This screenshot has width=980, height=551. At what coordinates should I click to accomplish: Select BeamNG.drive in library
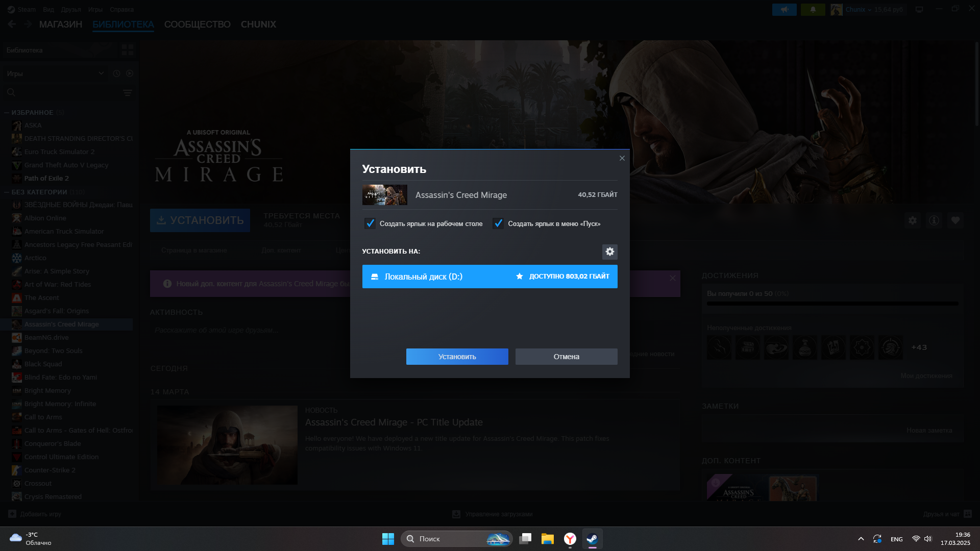pos(46,338)
